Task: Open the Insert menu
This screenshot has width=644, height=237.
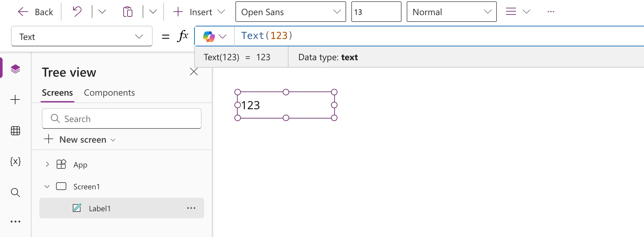Action: pos(199,12)
